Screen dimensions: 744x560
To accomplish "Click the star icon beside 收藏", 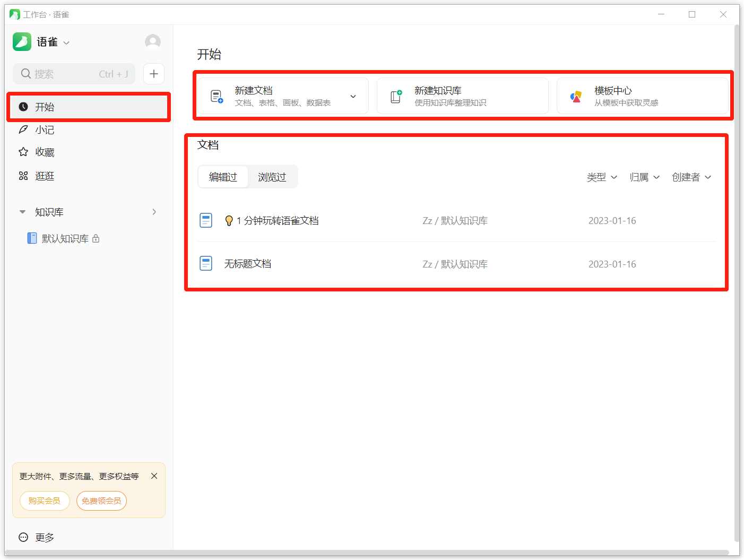I will [23, 152].
